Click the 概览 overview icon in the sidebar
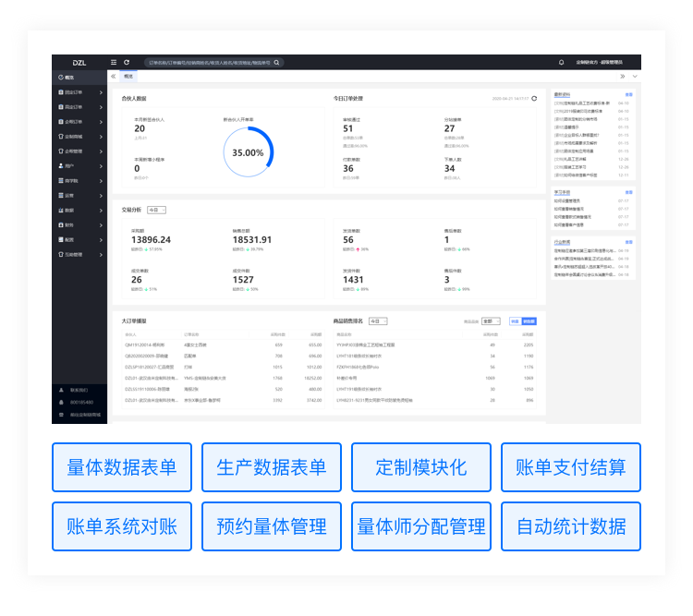 click(61, 78)
